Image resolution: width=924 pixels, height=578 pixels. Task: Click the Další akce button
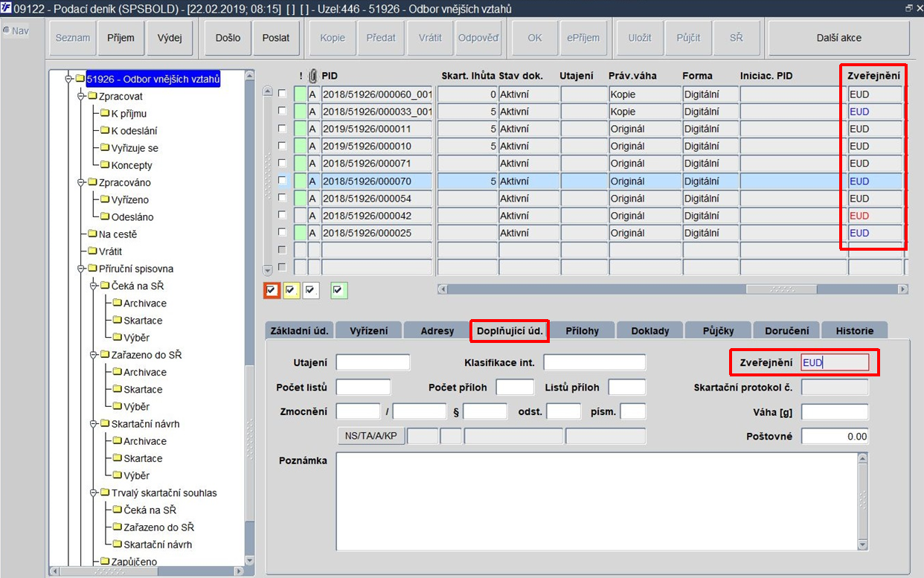(838, 38)
